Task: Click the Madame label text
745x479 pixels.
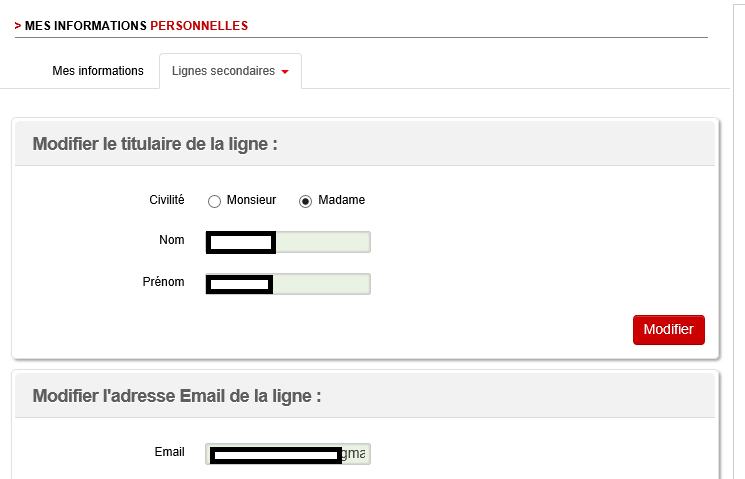Action: pyautogui.click(x=341, y=200)
